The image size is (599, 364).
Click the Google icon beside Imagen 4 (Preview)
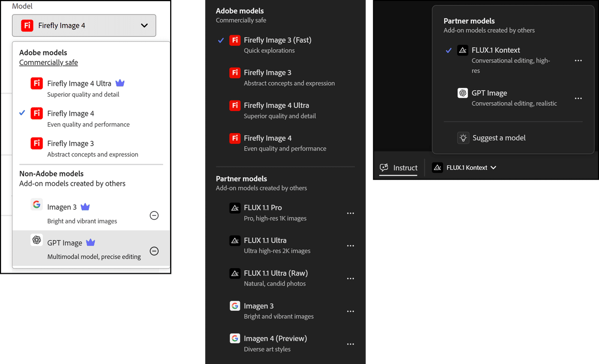235,339
